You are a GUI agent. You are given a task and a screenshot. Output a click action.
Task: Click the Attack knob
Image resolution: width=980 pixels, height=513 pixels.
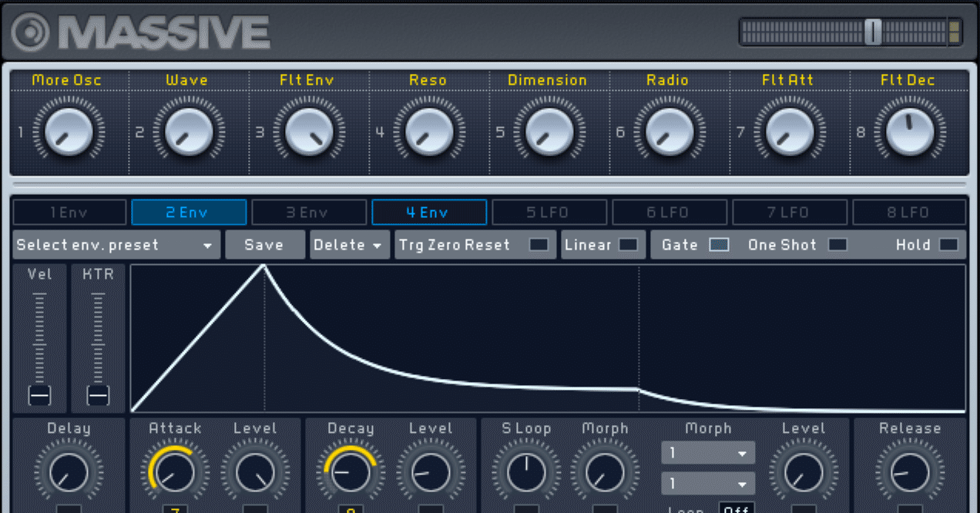(x=175, y=472)
